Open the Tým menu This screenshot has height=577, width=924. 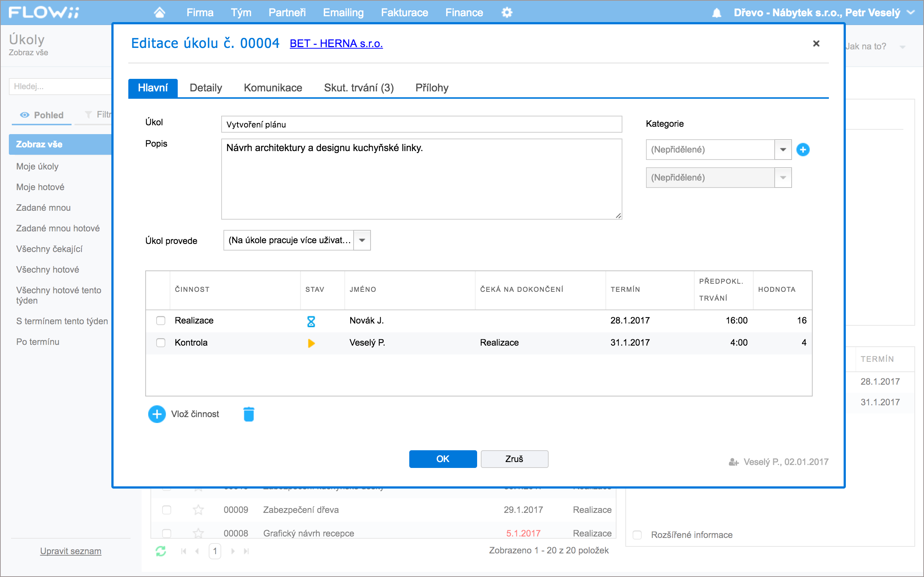241,13
